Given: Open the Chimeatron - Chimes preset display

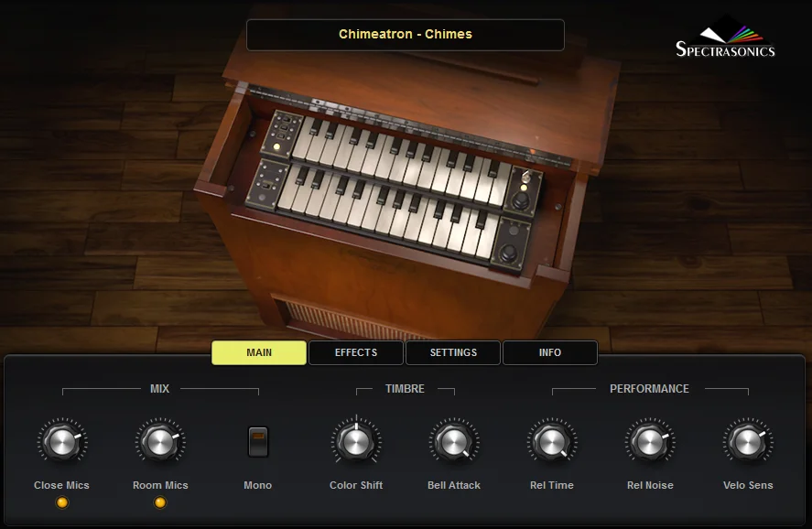Looking at the screenshot, I should coord(405,35).
